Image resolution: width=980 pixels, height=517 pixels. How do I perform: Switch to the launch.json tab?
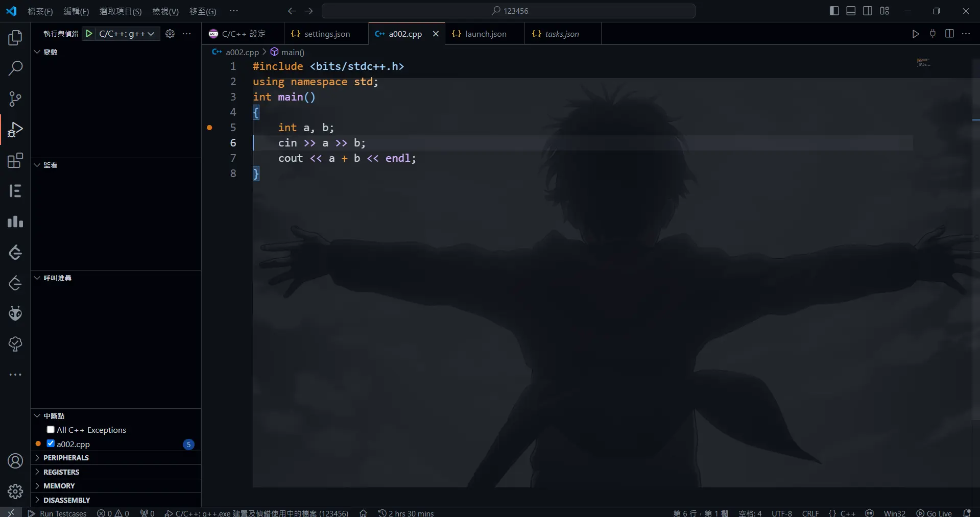[x=485, y=34]
